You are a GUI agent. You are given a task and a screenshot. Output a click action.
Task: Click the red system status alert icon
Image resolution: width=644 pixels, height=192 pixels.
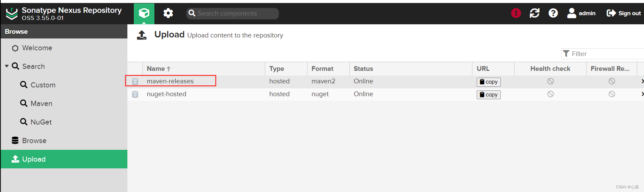coord(516,13)
